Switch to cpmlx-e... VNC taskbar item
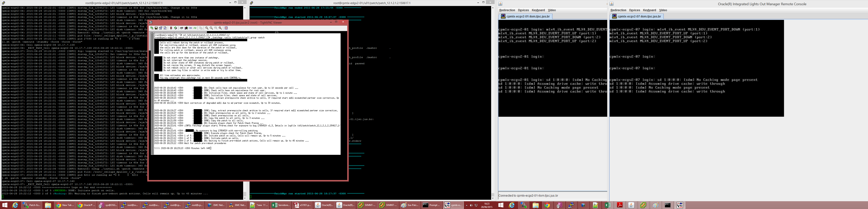868x209 pixels. pyautogui.click(x=453, y=205)
